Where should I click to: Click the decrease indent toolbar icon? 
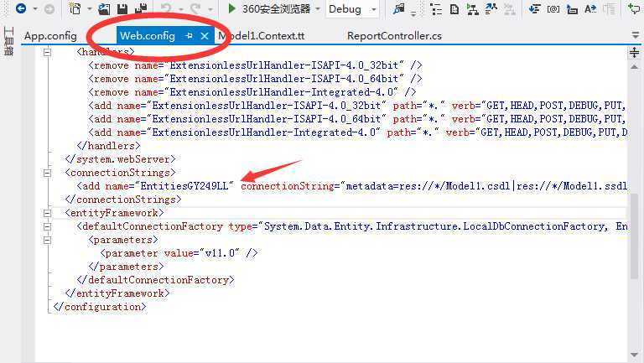534,8
